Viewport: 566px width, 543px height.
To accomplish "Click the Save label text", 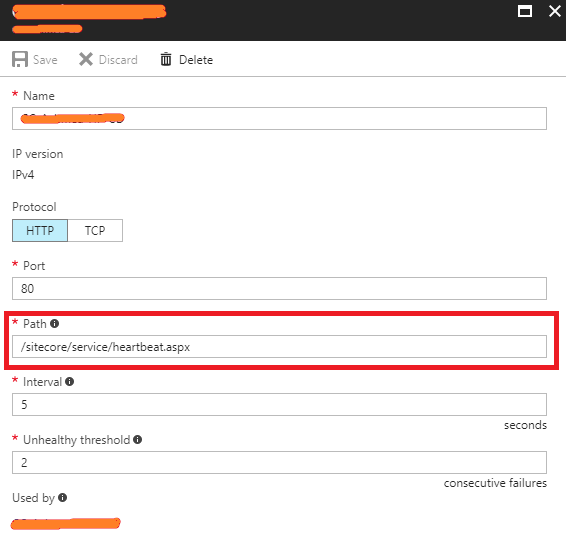I will tap(45, 60).
